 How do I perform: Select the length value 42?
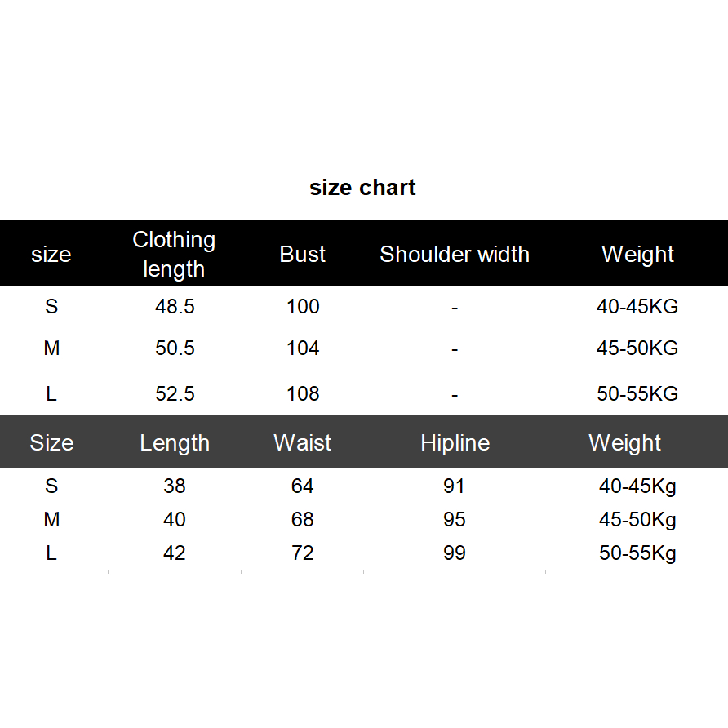tap(175, 553)
